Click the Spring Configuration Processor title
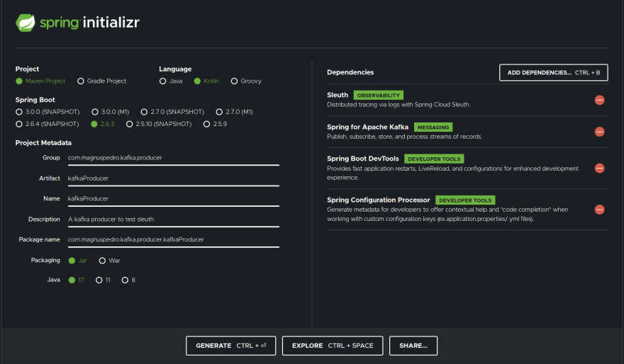 (379, 200)
